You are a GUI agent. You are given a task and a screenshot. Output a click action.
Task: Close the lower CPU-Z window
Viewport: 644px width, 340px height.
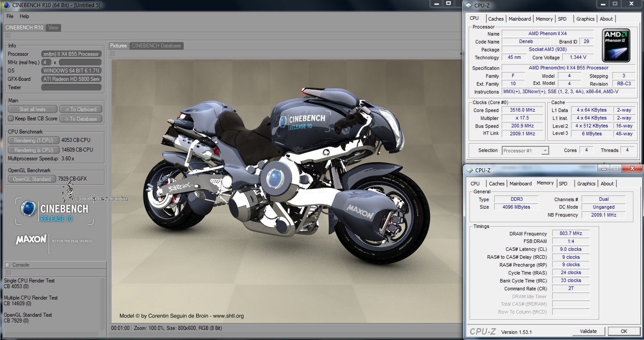(632, 168)
